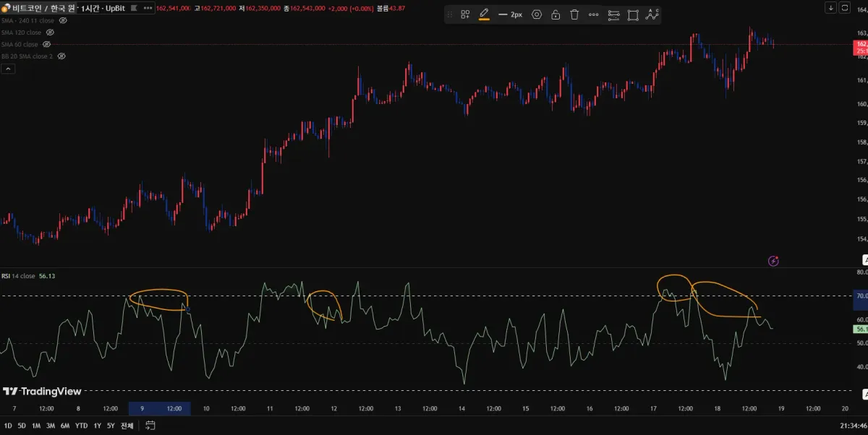Image resolution: width=868 pixels, height=435 pixels.
Task: Select the pencil line color tool
Action: [x=484, y=14]
